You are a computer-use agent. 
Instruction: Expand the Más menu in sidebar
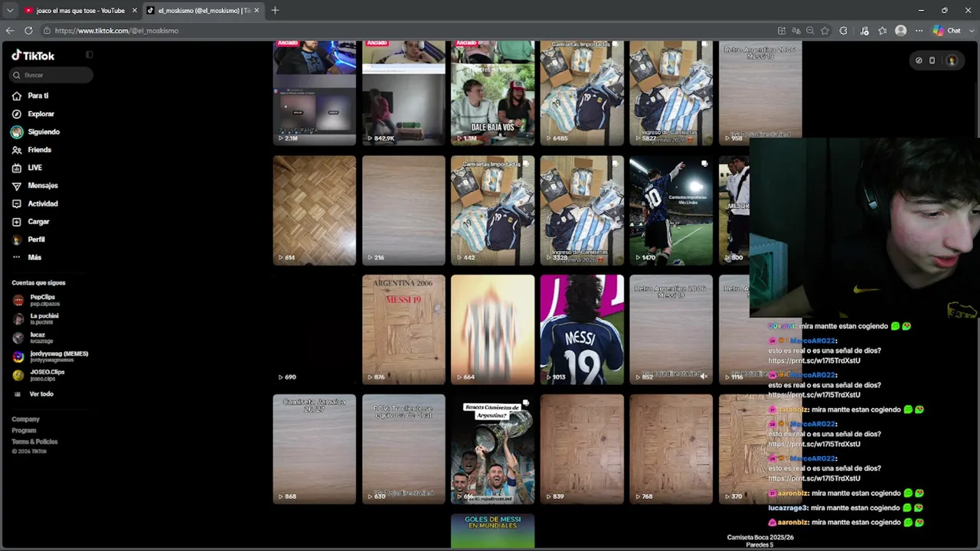[27, 257]
